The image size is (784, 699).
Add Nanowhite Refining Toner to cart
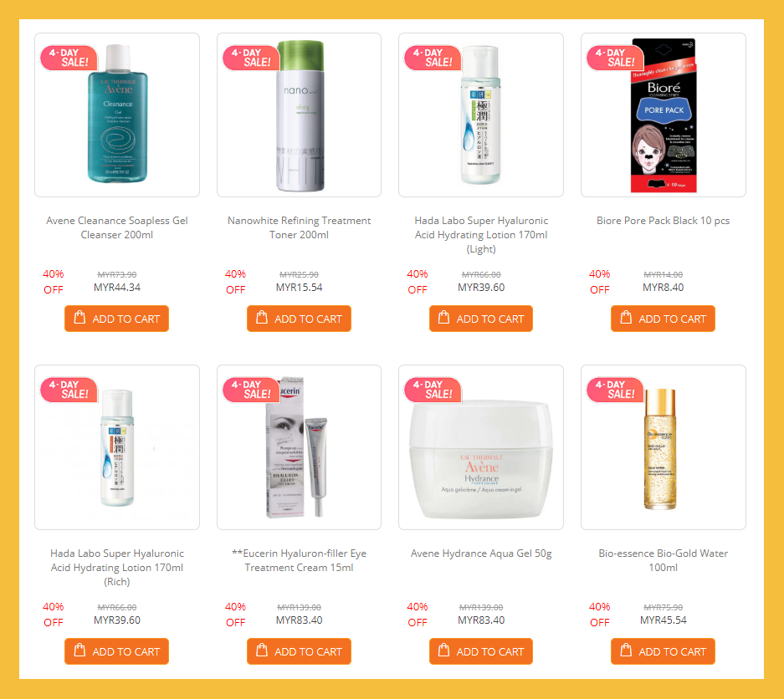[x=299, y=319]
